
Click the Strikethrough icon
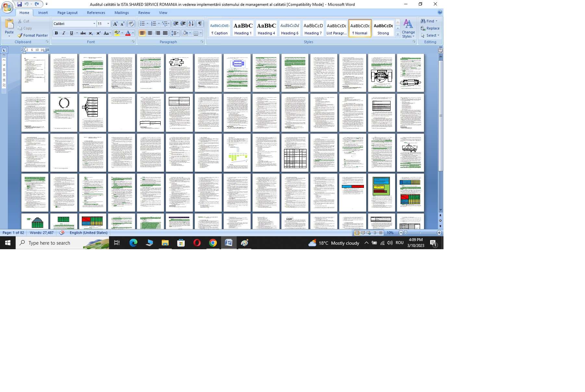coord(83,33)
